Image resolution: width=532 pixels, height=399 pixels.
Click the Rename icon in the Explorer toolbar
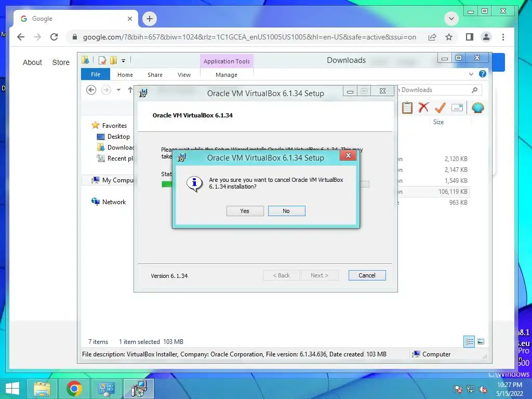click(x=457, y=108)
